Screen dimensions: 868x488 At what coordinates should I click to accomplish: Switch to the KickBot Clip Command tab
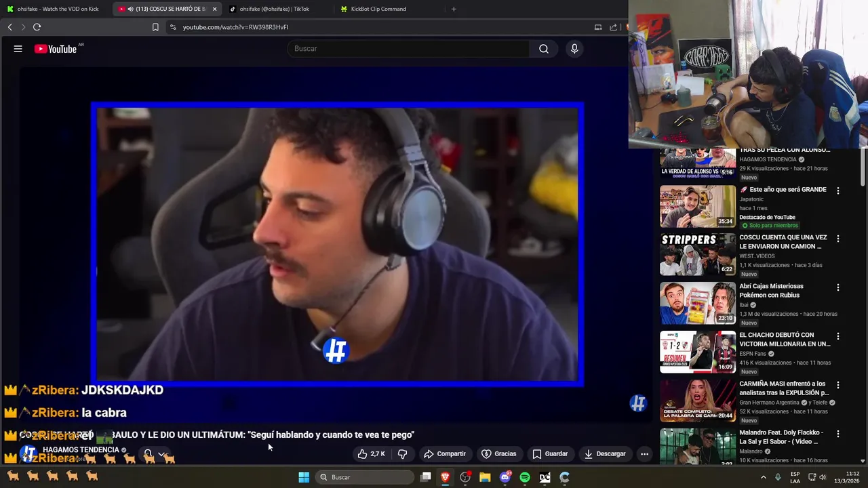(x=378, y=9)
